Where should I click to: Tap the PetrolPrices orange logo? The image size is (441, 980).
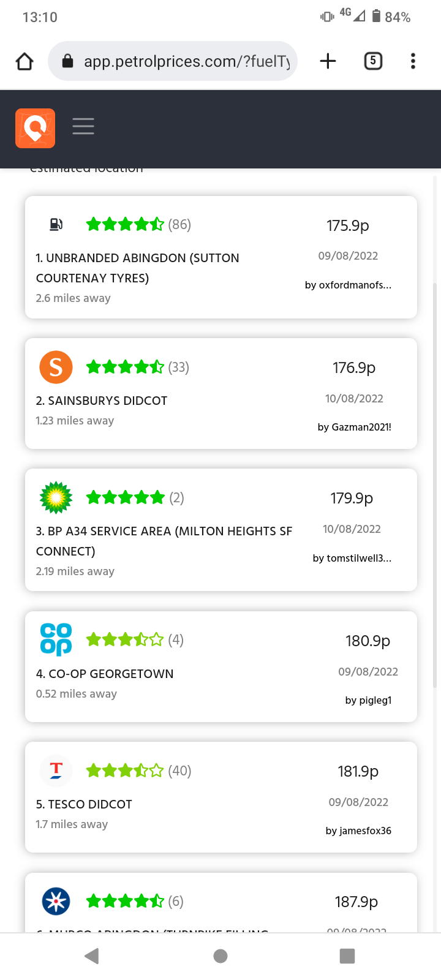[x=35, y=128]
